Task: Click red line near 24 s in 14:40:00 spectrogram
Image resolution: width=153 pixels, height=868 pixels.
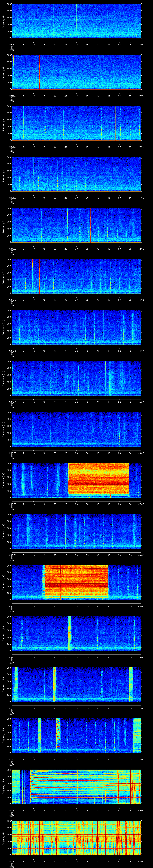Action: point(63,174)
